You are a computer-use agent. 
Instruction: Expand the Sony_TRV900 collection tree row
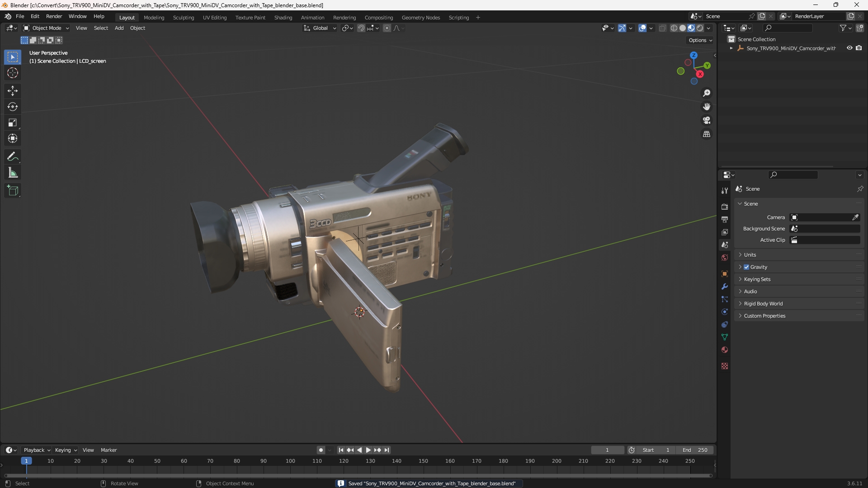pos(731,48)
